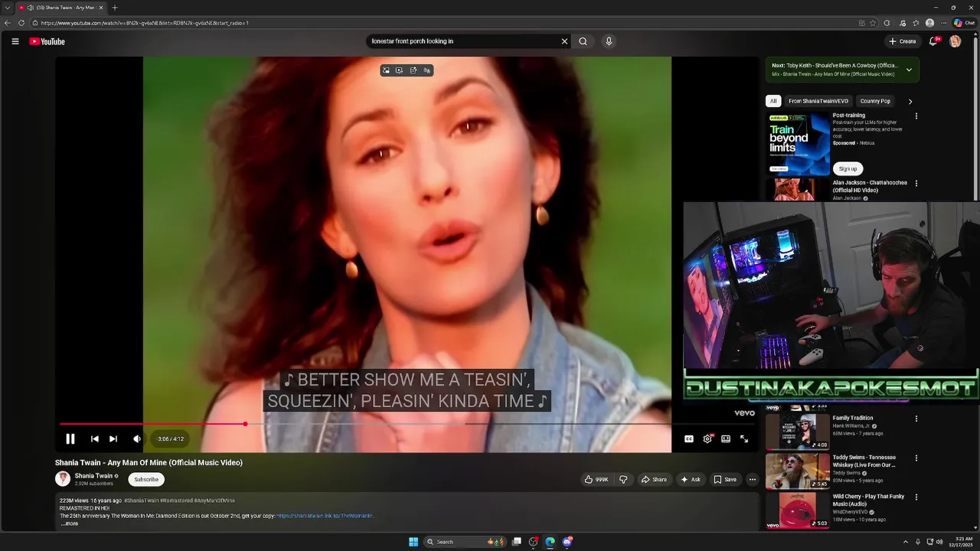Open Alan Jackson - Chattahoochee video title
980x551 pixels.
pyautogui.click(x=870, y=186)
